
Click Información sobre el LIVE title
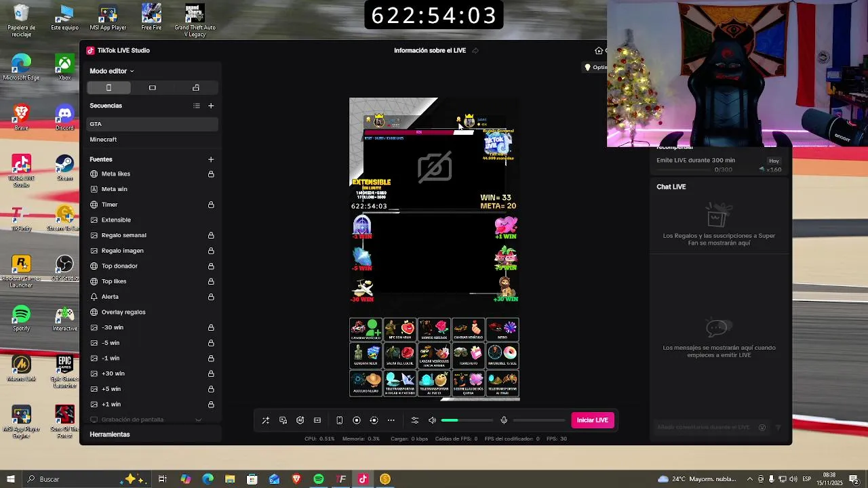pyautogui.click(x=430, y=51)
